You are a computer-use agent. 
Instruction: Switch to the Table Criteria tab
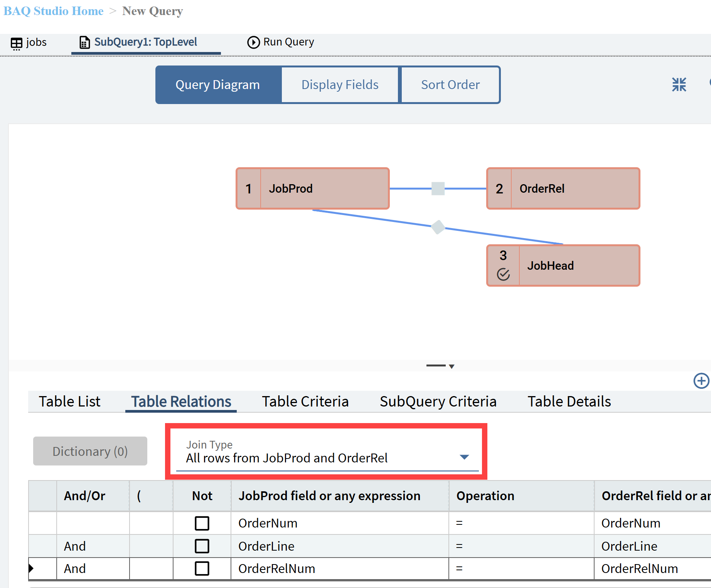[305, 402]
